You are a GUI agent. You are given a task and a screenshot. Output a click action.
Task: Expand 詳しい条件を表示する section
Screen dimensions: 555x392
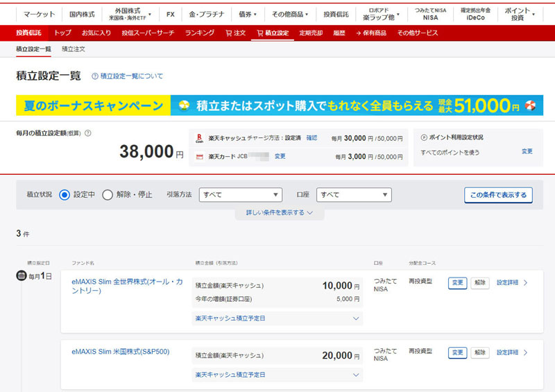pyautogui.click(x=279, y=213)
